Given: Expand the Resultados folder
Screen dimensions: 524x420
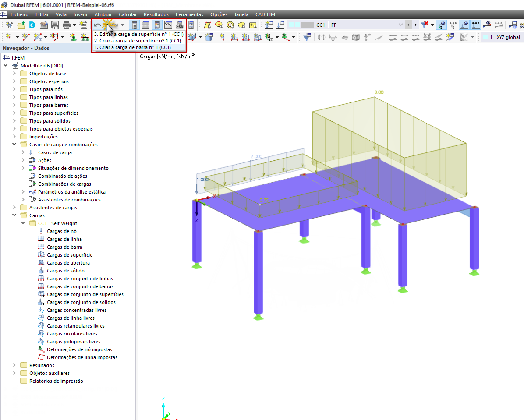Looking at the screenshot, I should (x=14, y=365).
